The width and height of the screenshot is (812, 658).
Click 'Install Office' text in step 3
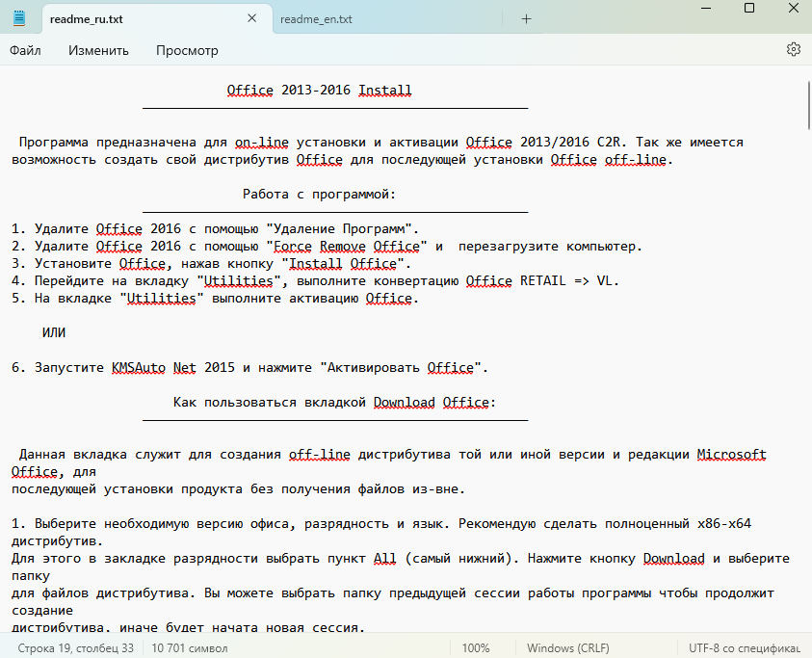click(x=343, y=263)
